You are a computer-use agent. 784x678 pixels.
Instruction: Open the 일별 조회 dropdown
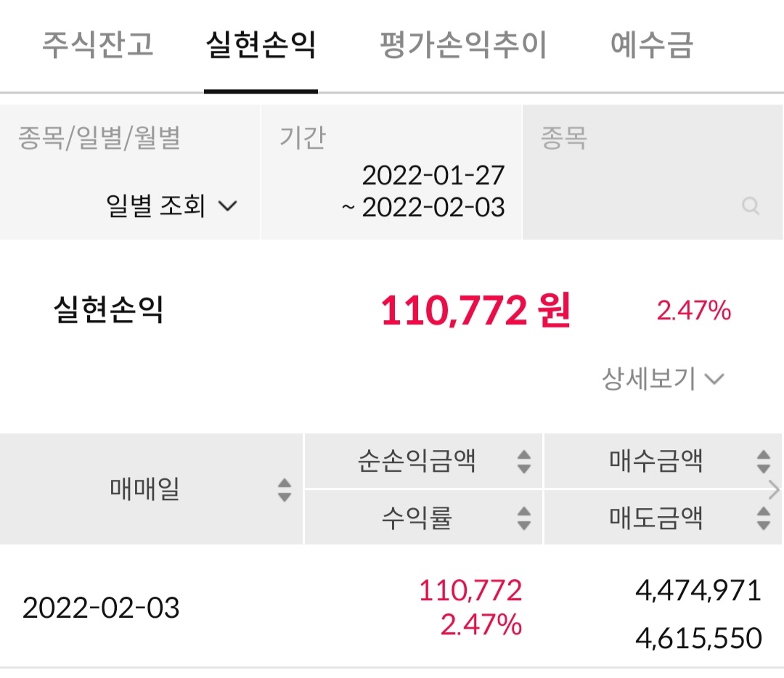pyautogui.click(x=171, y=205)
